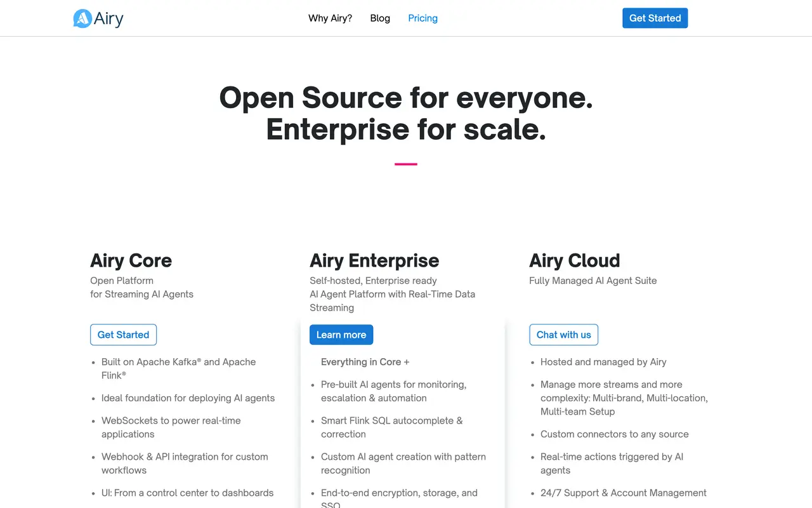Select the Airy Cloud heading
812x508 pixels.
pos(575,260)
